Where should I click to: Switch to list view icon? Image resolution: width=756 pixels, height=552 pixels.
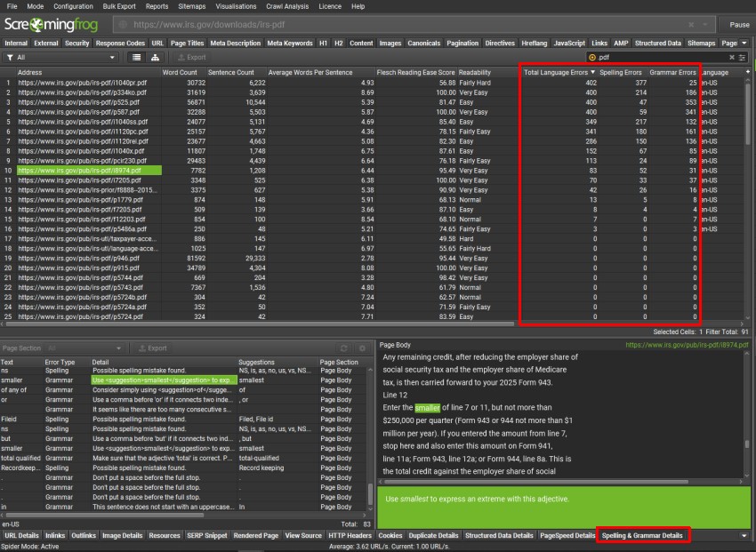(x=137, y=57)
